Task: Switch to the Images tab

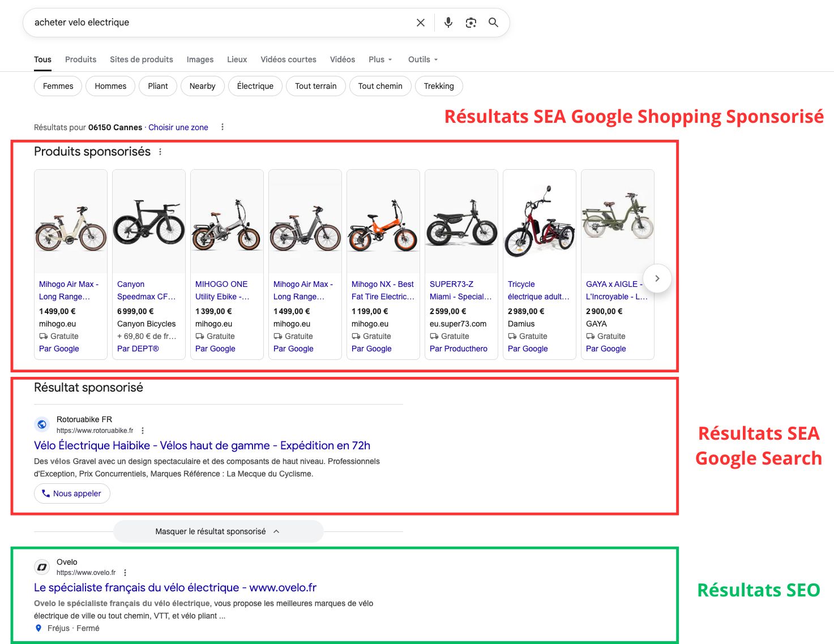Action: coord(199,59)
